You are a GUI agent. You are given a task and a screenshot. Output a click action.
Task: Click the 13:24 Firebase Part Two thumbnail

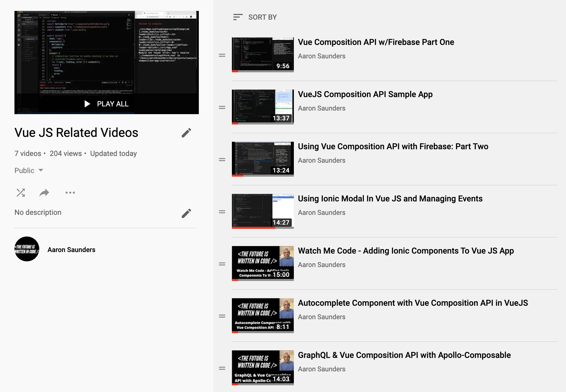263,159
